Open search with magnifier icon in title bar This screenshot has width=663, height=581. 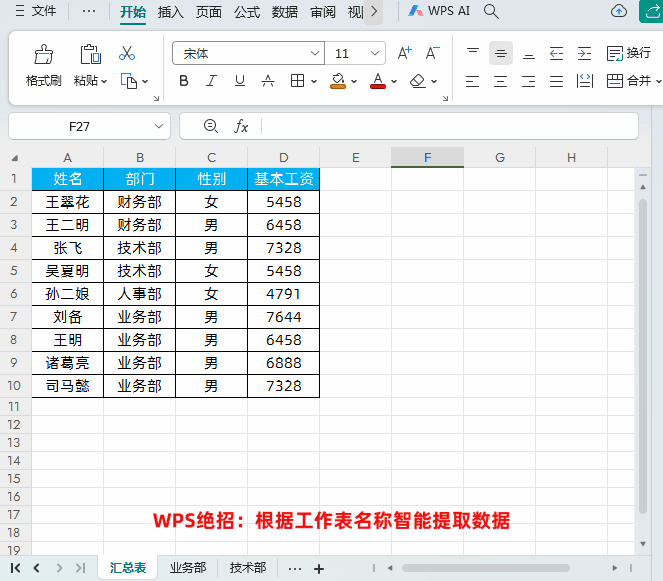[491, 12]
